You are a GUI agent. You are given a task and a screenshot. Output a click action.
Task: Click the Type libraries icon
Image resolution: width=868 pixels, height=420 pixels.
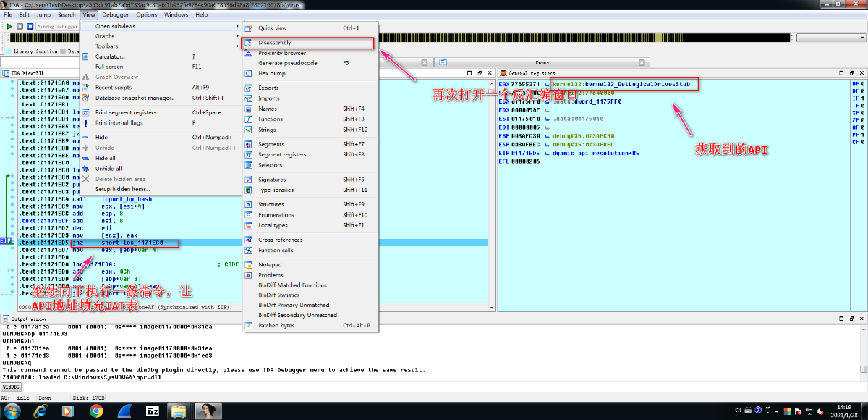tap(248, 190)
